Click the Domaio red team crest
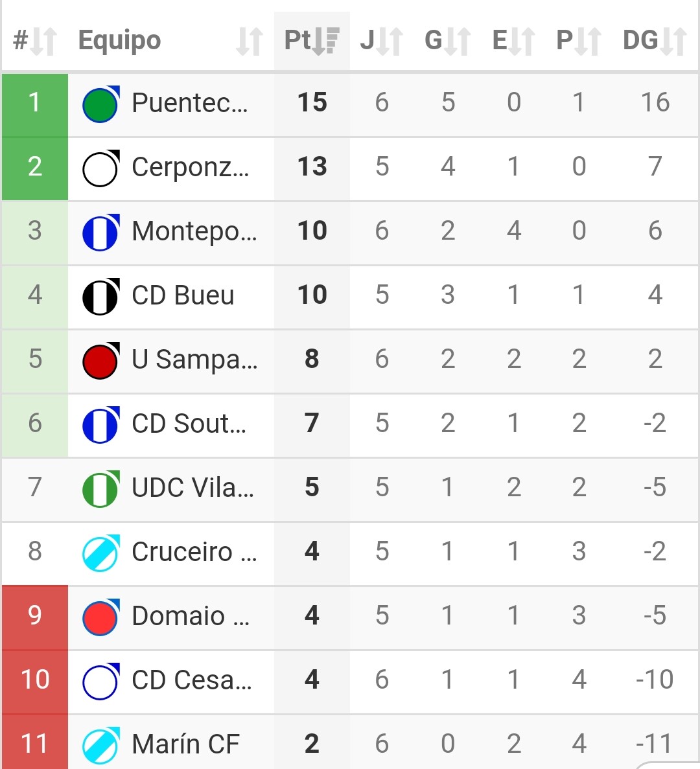Image resolution: width=700 pixels, height=769 pixels. tap(100, 617)
